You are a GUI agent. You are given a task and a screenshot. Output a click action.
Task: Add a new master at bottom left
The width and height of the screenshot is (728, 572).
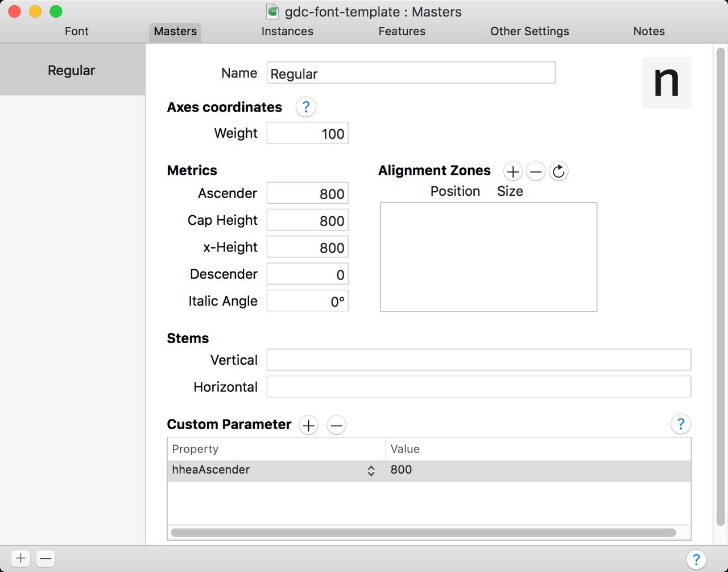pyautogui.click(x=20, y=558)
